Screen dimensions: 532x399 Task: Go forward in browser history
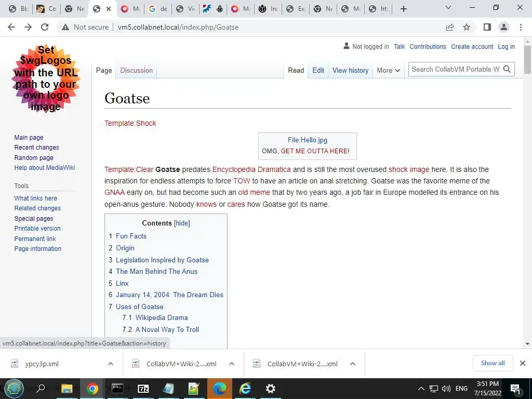28,27
